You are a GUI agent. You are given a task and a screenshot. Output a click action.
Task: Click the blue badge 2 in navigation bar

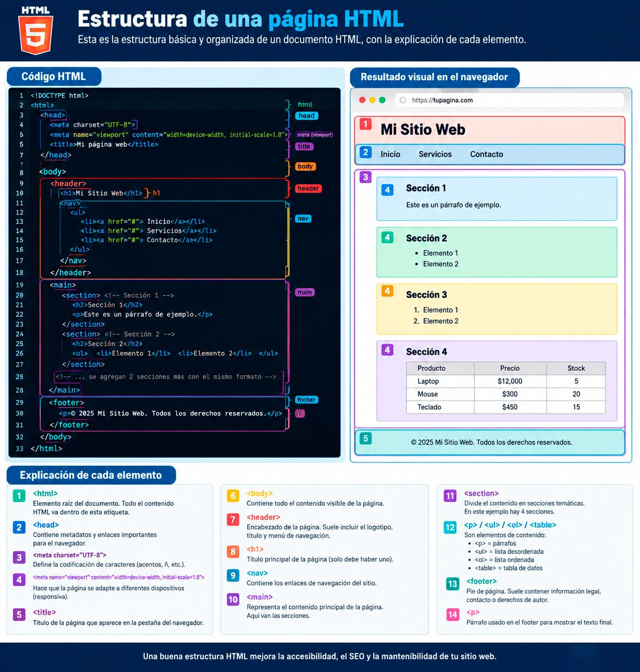point(366,152)
